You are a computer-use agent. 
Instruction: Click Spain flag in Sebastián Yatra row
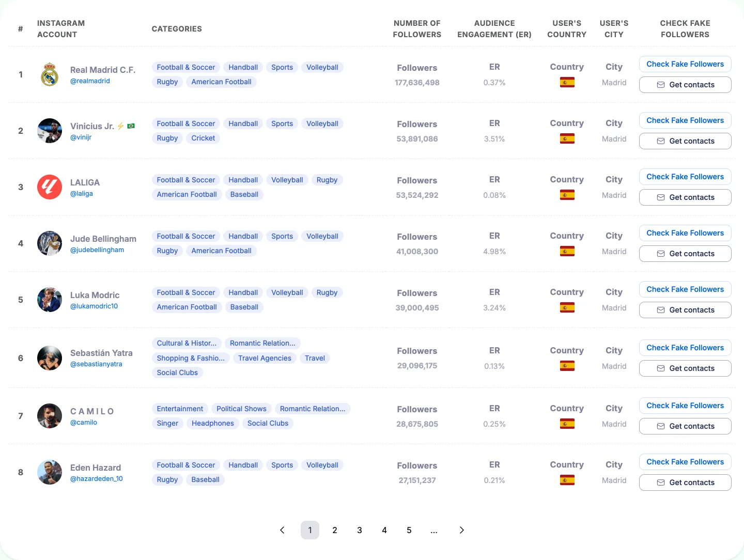[x=567, y=366]
